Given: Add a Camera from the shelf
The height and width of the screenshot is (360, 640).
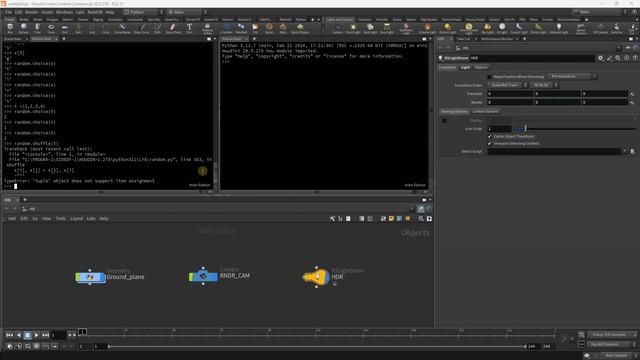Looking at the screenshot, I should click(x=338, y=28).
